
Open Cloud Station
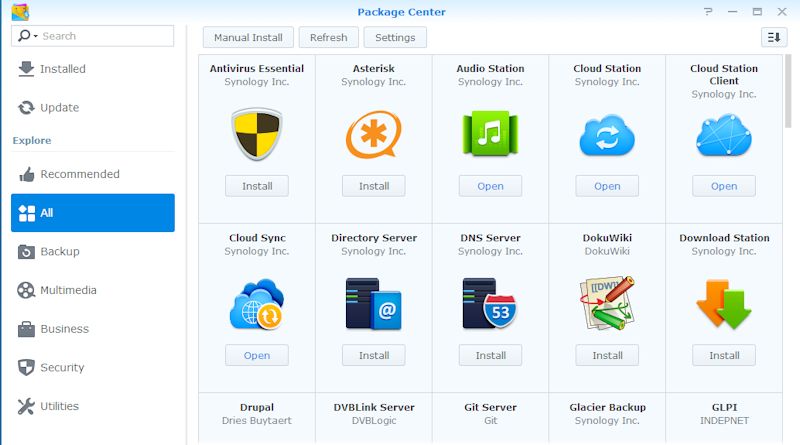(x=607, y=186)
